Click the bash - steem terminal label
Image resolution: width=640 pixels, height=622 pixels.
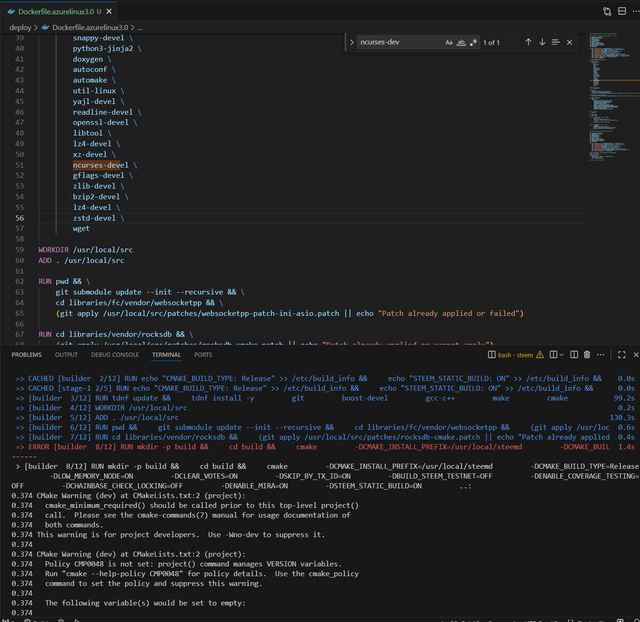[x=515, y=355]
